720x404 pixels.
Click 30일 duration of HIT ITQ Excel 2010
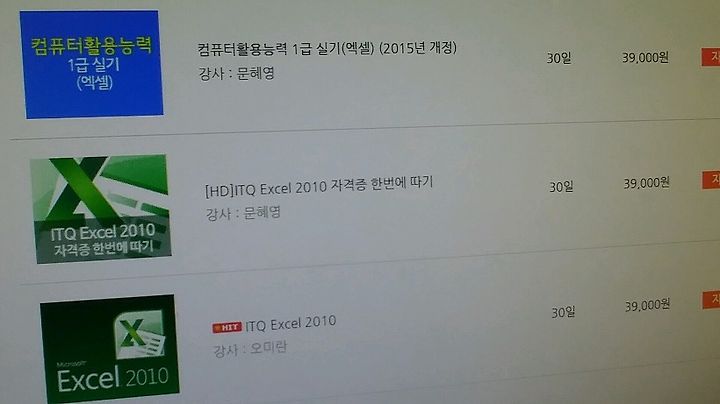pyautogui.click(x=563, y=313)
